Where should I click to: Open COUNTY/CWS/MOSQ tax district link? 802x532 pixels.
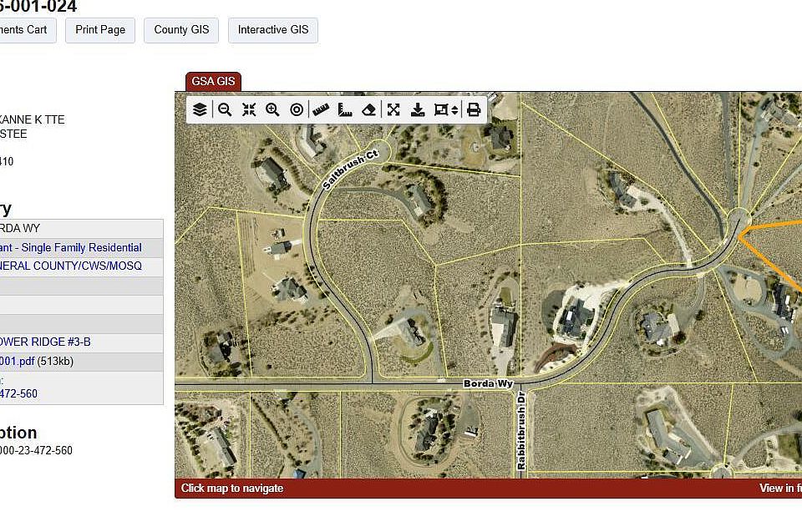tap(70, 266)
